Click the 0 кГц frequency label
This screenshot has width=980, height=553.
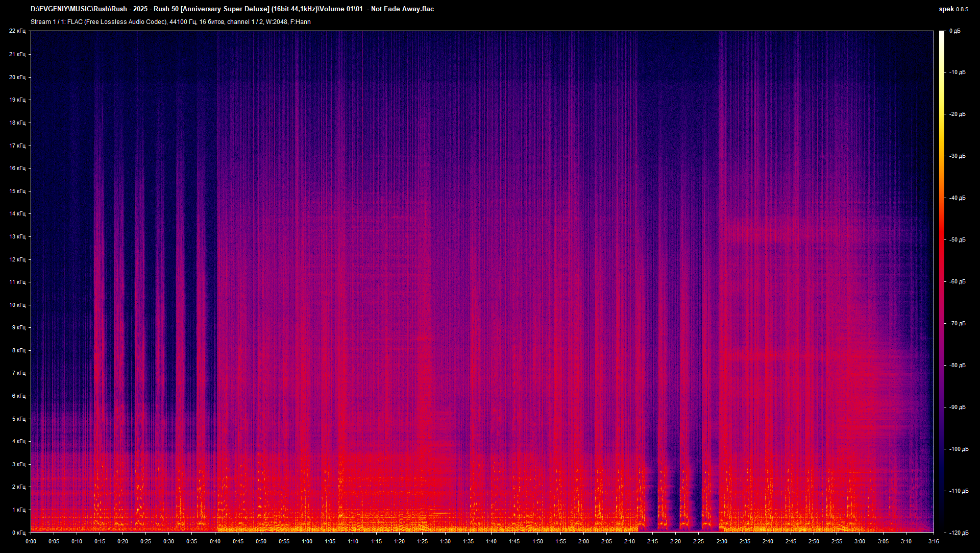point(18,533)
